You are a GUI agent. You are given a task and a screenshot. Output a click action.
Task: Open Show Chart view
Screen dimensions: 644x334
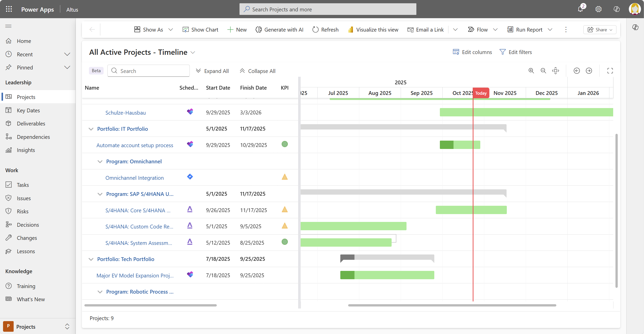tap(200, 30)
